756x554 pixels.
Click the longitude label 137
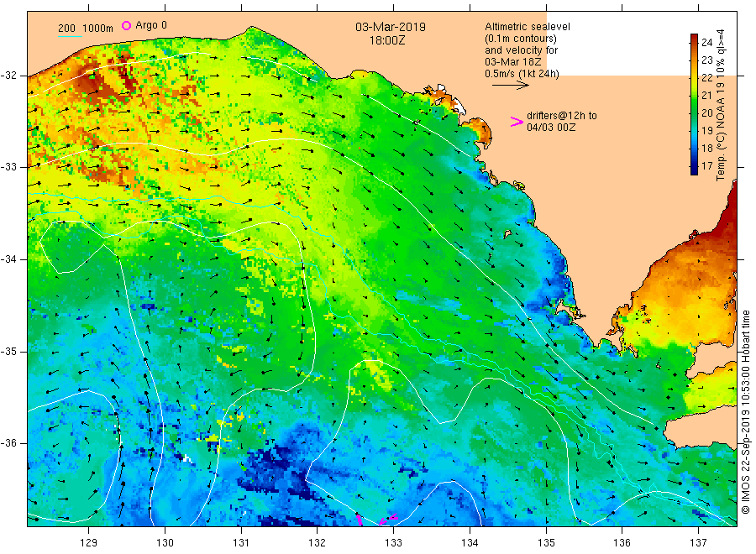coord(698,543)
